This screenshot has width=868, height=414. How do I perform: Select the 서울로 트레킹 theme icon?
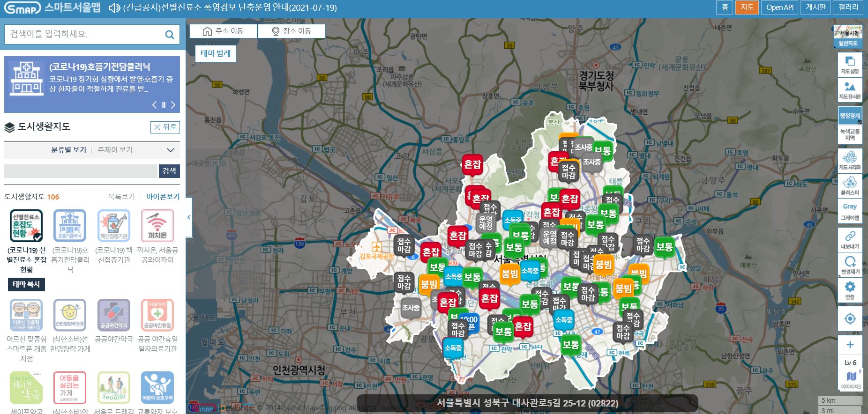(x=113, y=387)
